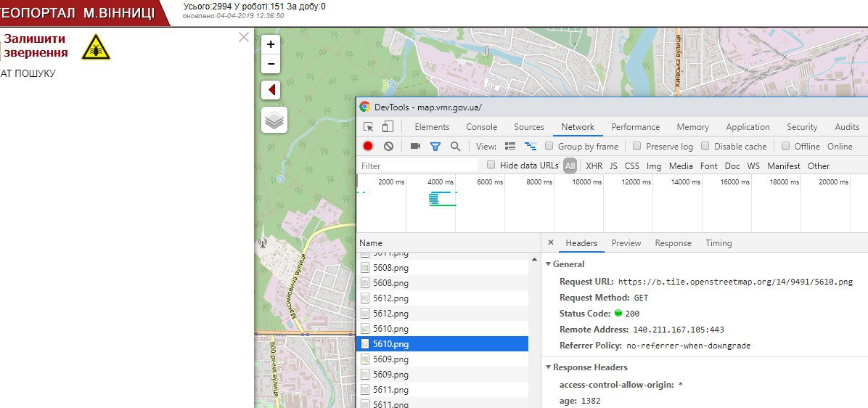Screen dimensions: 868x408
Task: Open the Security tab
Action: click(802, 127)
